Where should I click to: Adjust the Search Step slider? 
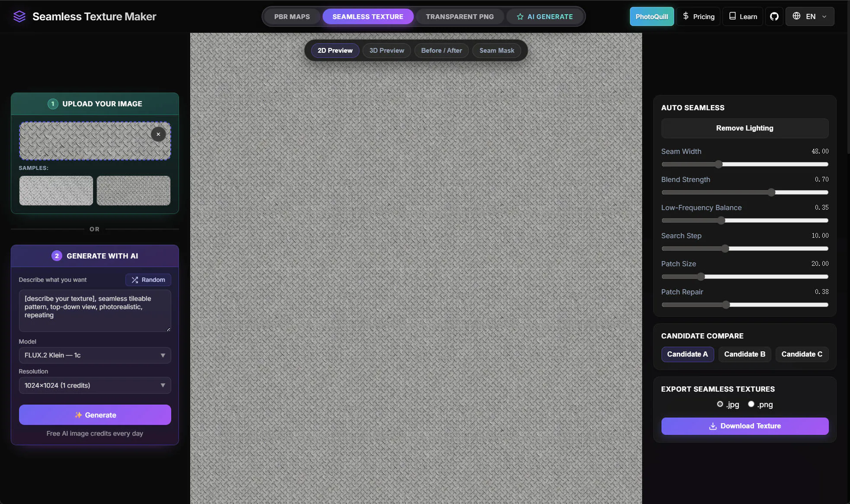point(745,249)
